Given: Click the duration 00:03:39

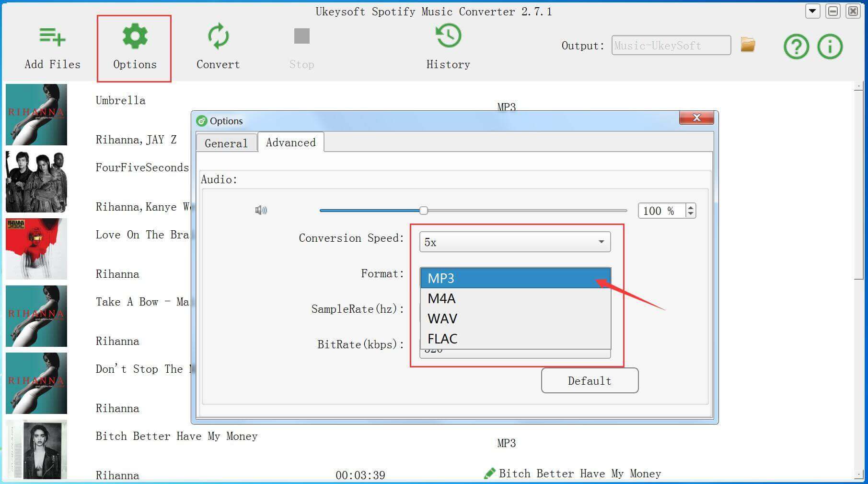Looking at the screenshot, I should point(360,475).
